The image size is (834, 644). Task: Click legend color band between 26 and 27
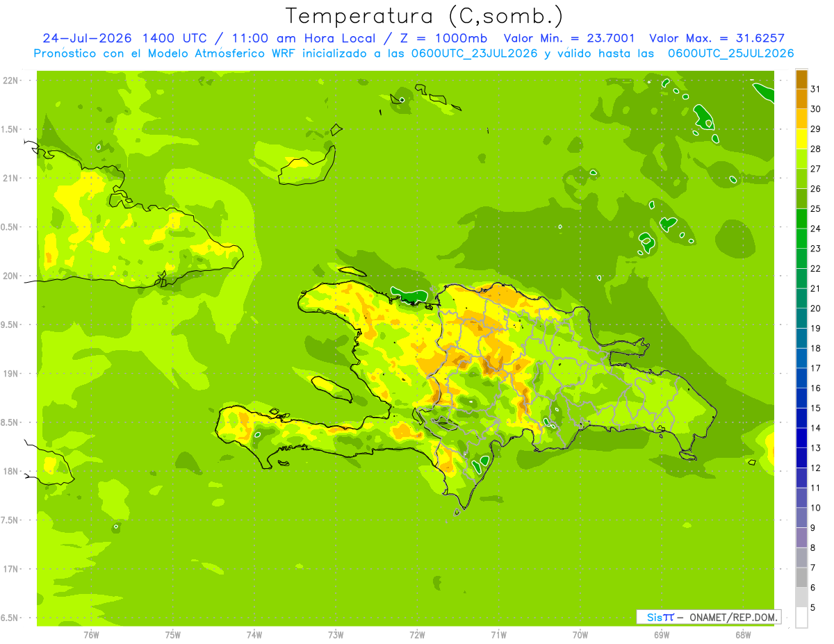tap(801, 179)
